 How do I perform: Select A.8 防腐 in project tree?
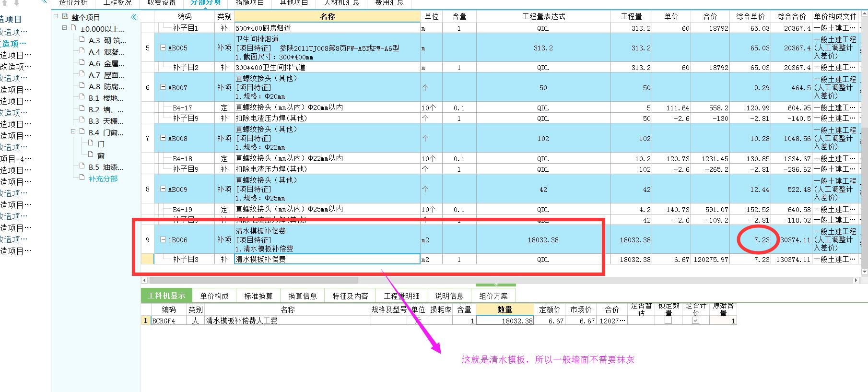coord(106,86)
